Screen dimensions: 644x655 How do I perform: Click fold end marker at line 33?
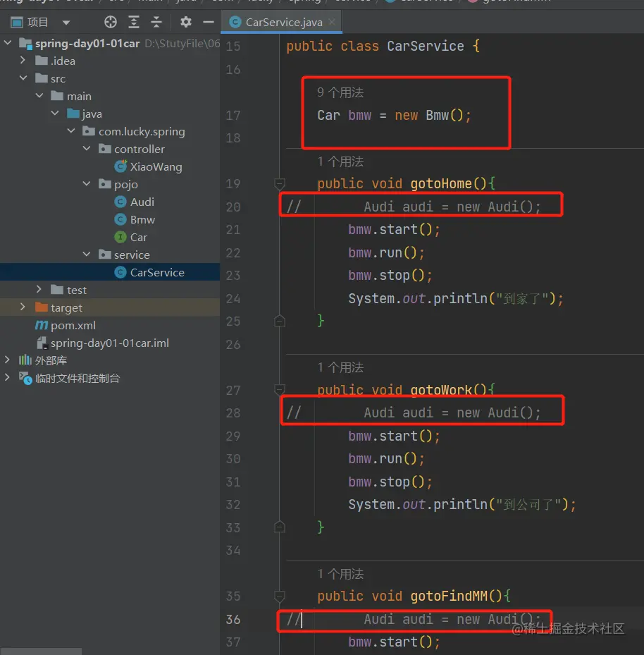click(279, 527)
